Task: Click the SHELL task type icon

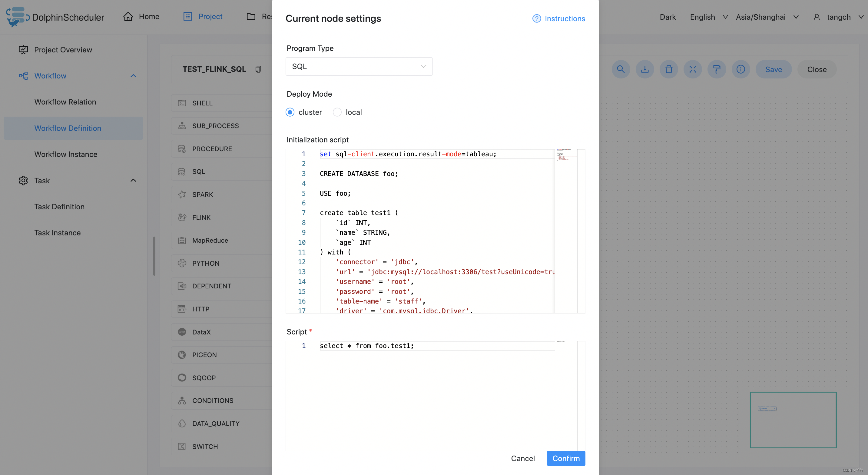Action: 182,103
